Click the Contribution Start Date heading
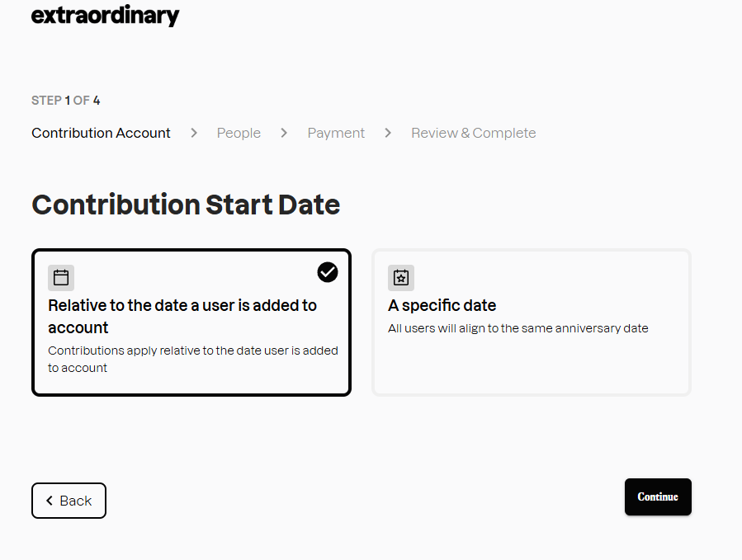The height and width of the screenshot is (560, 742). point(186,205)
